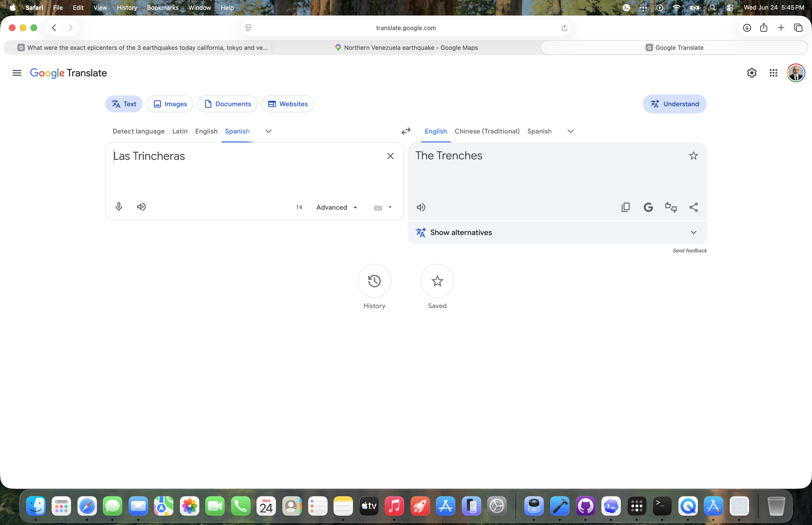Switch to Text translation mode
The width and height of the screenshot is (812, 525).
[124, 104]
